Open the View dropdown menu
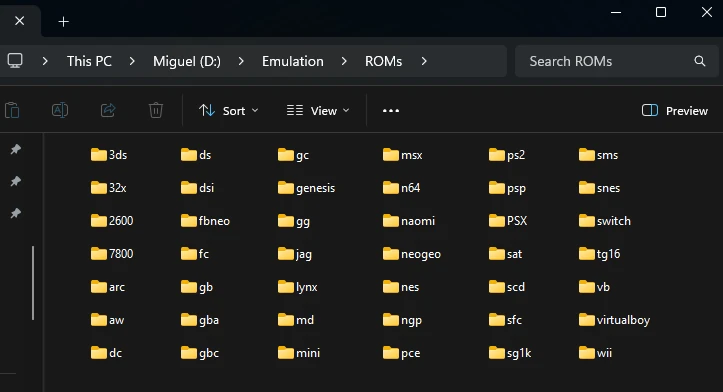The image size is (723, 392). pyautogui.click(x=318, y=111)
